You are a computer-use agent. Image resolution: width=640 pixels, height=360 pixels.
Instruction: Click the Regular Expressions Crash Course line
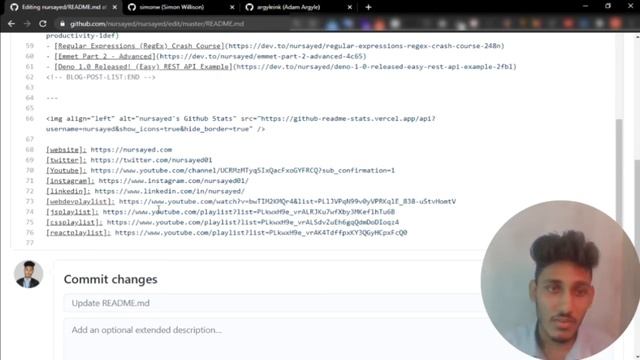[276, 46]
